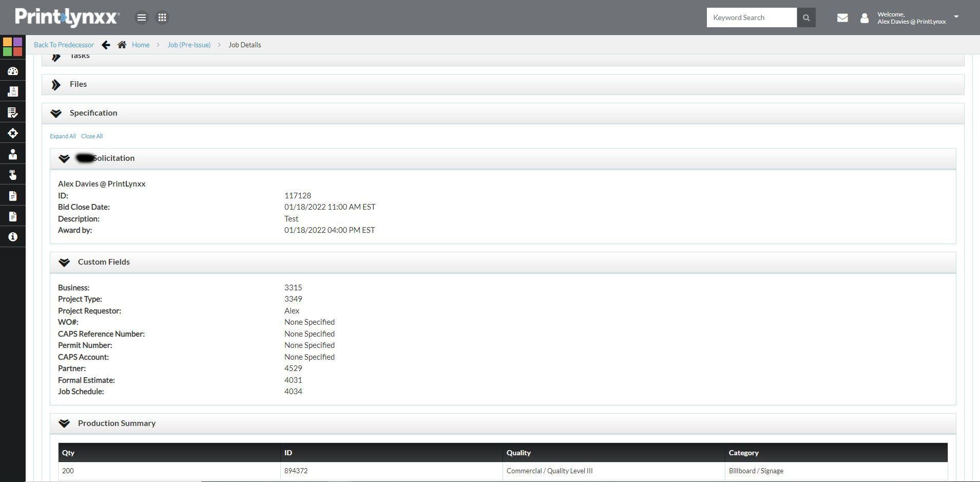Open the sidebar icon below the dashboard gauge
980x482 pixels.
[x=13, y=91]
